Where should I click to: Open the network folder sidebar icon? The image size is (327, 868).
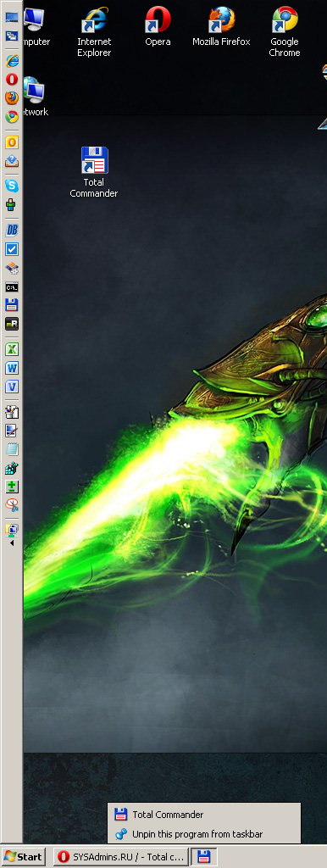tap(12, 530)
